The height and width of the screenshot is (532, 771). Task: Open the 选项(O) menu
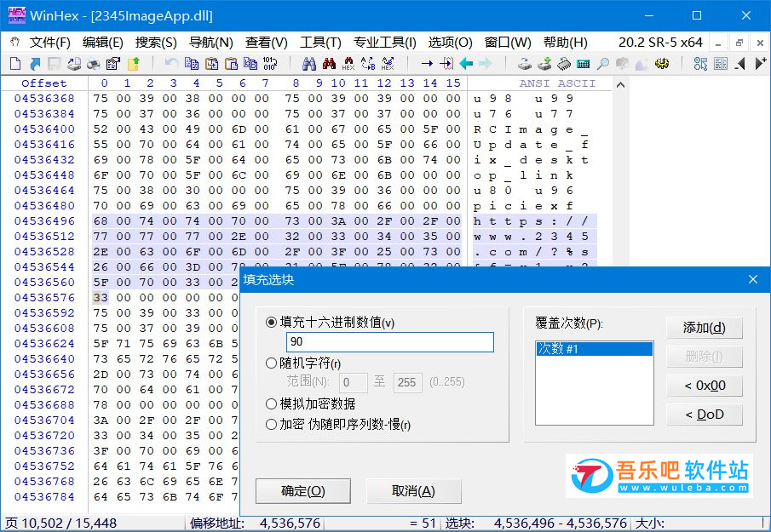(x=450, y=43)
